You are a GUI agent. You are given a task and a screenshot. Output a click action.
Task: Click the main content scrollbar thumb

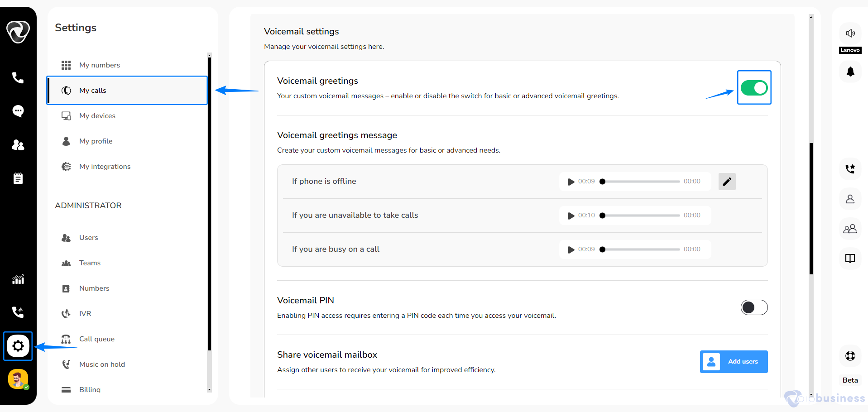(811, 208)
